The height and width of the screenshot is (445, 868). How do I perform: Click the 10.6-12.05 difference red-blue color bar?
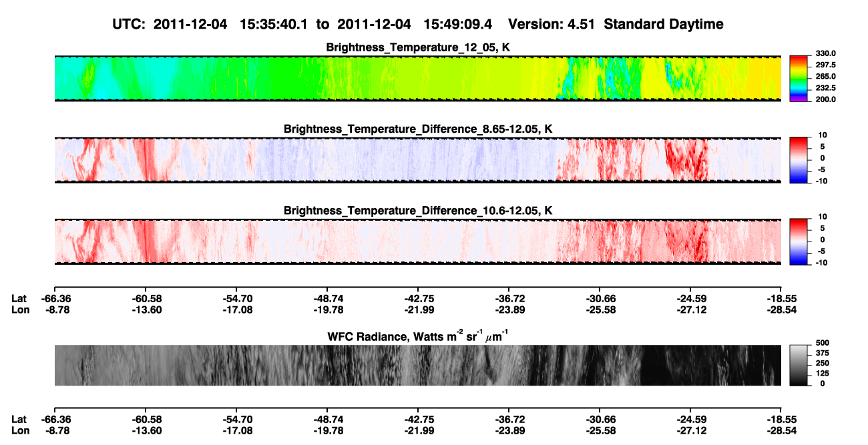(x=800, y=240)
